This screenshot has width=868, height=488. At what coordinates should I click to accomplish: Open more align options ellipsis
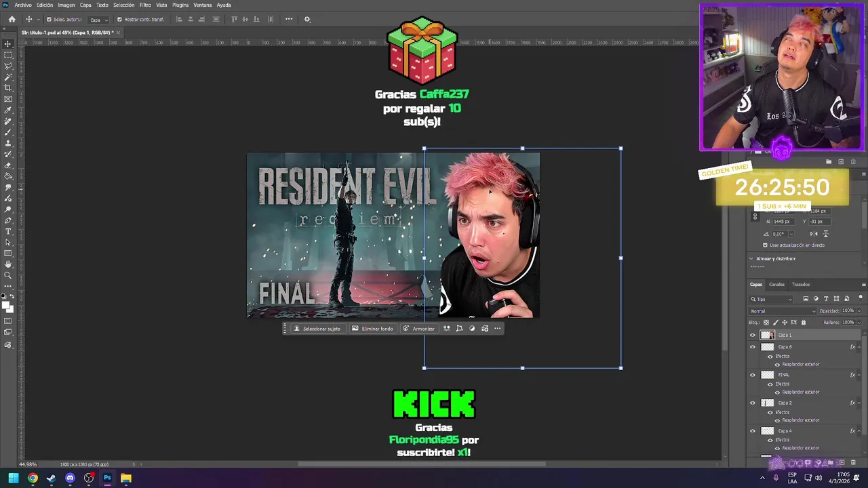[x=289, y=19]
